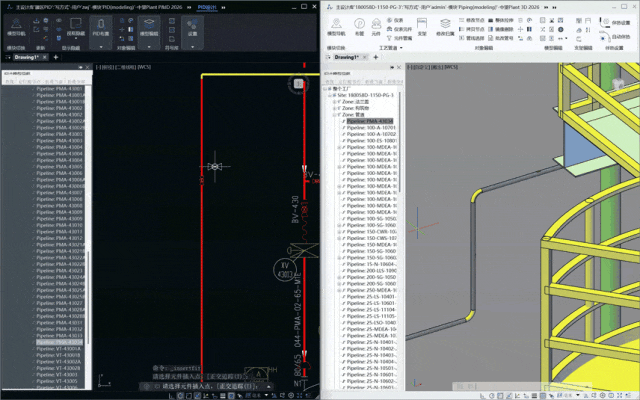This screenshot has width=640, height=400.
Task: Click the 支架 support tool
Action: [x=422, y=27]
